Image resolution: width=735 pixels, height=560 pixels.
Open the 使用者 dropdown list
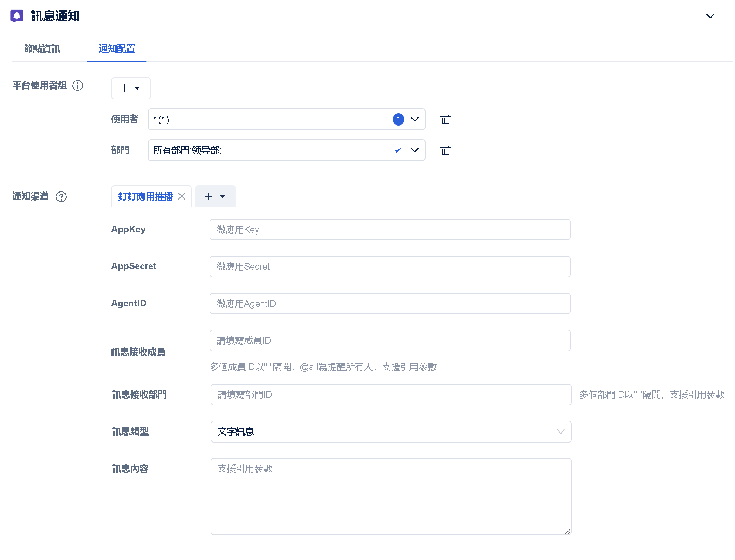pos(415,120)
